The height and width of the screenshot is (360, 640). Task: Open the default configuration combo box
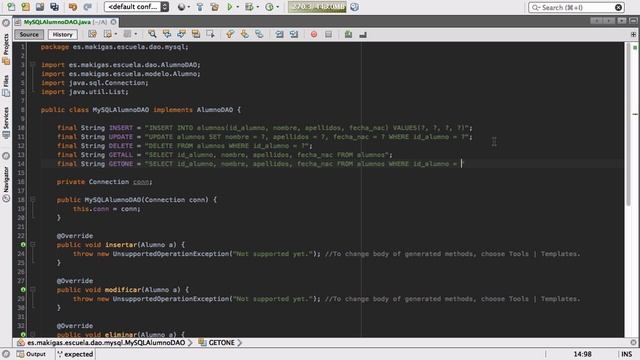pos(136,7)
